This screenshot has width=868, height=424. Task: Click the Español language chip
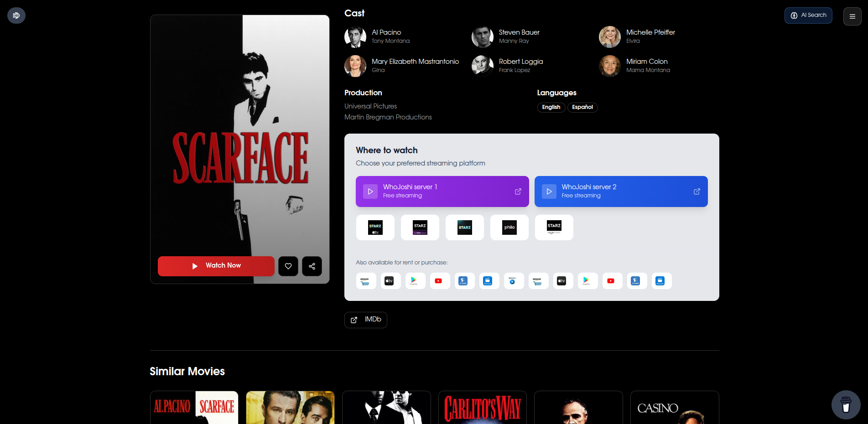582,107
